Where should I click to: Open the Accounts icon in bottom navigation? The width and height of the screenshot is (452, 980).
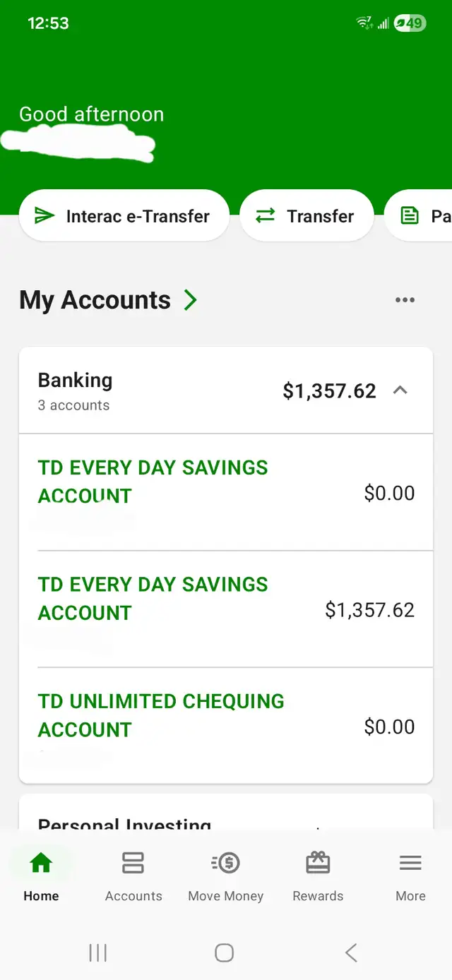pyautogui.click(x=133, y=863)
